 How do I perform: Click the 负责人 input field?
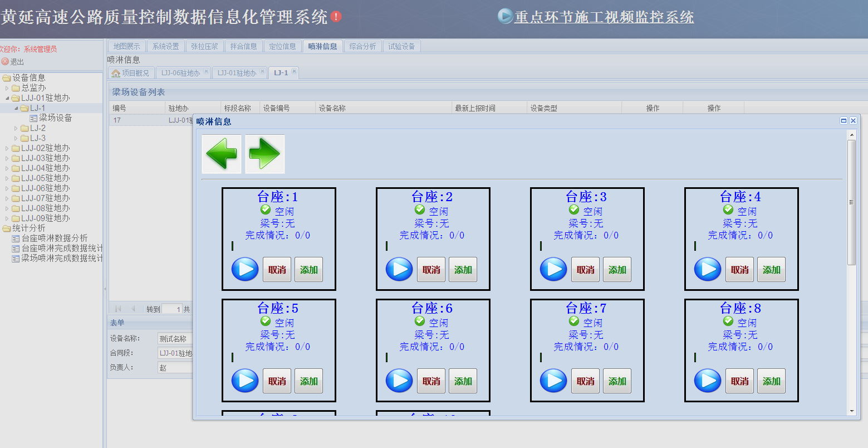(175, 368)
